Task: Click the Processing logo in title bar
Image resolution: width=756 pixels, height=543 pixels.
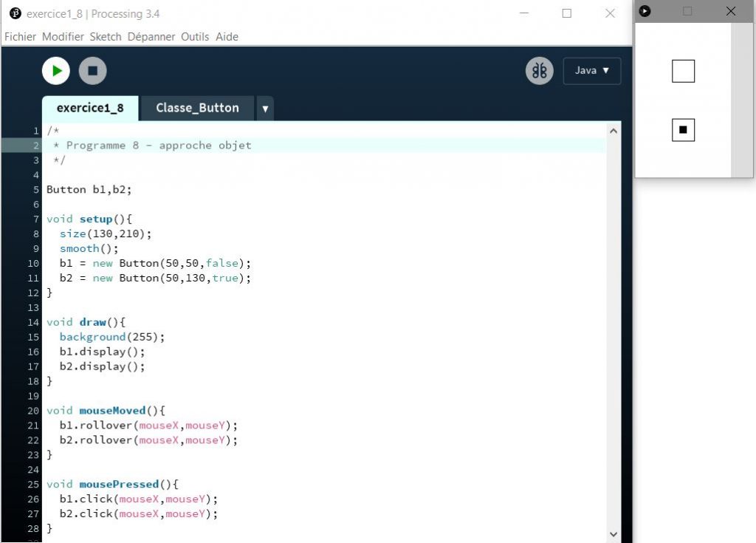Action: point(15,13)
